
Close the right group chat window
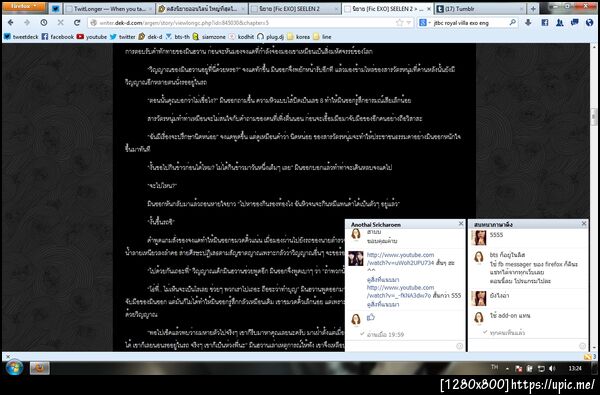point(584,224)
